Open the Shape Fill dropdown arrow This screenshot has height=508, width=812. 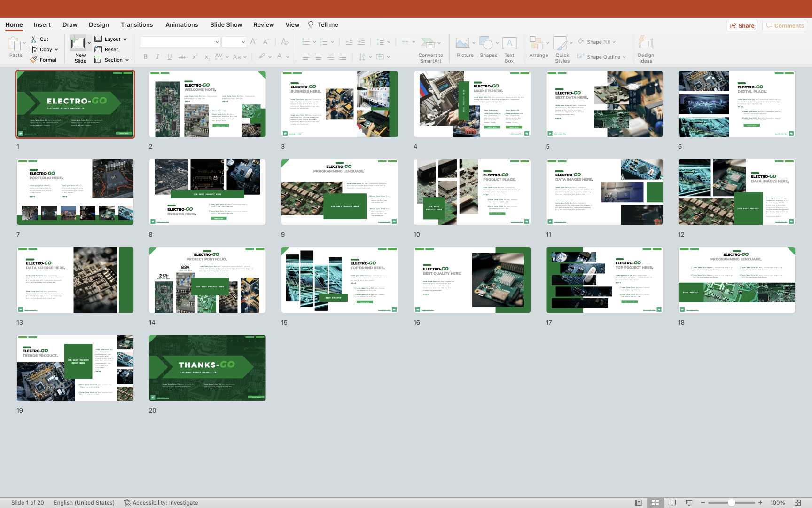[614, 42]
